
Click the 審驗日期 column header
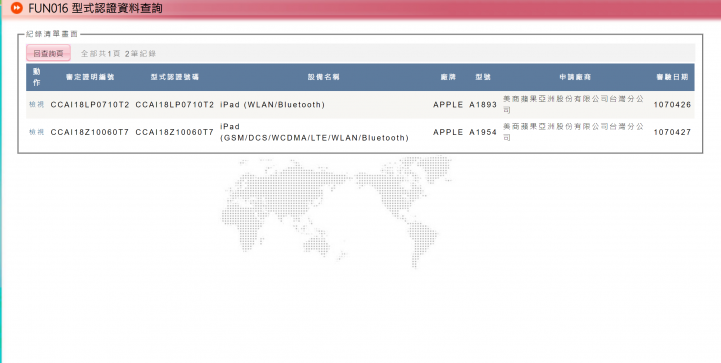672,77
